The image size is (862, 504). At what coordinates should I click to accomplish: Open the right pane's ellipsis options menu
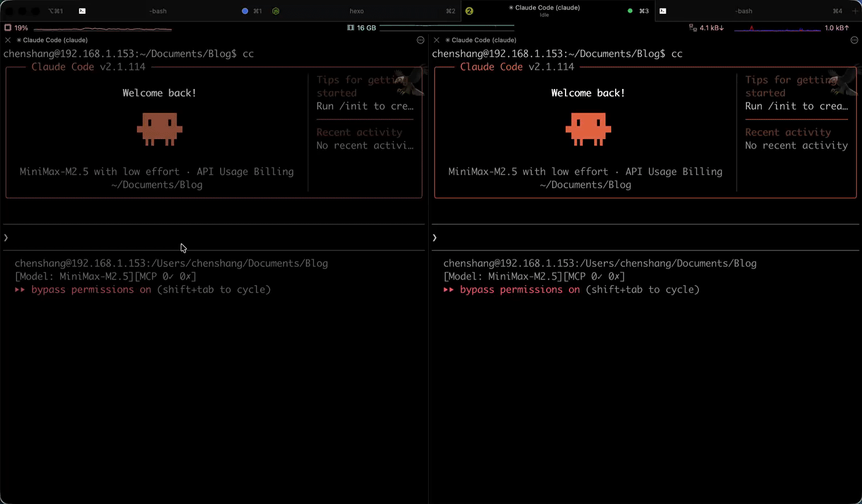pyautogui.click(x=854, y=40)
